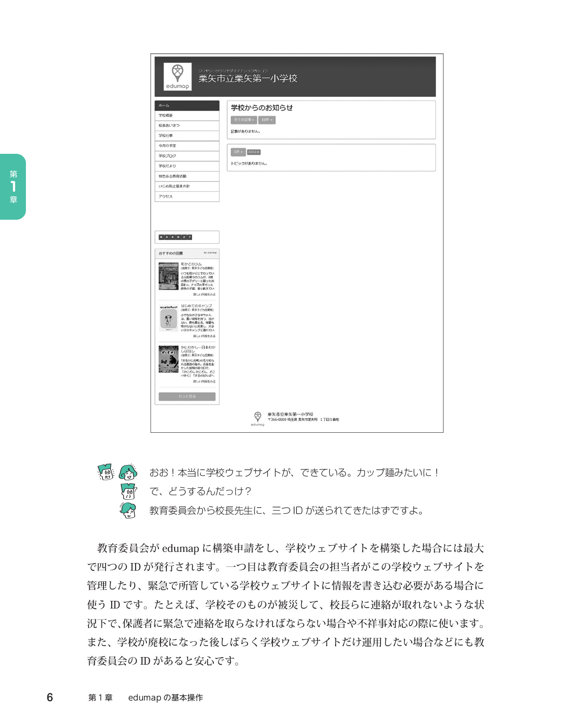This screenshot has height=728, width=571.
Task: Open the 学校概要 menu item
Action: [187, 116]
